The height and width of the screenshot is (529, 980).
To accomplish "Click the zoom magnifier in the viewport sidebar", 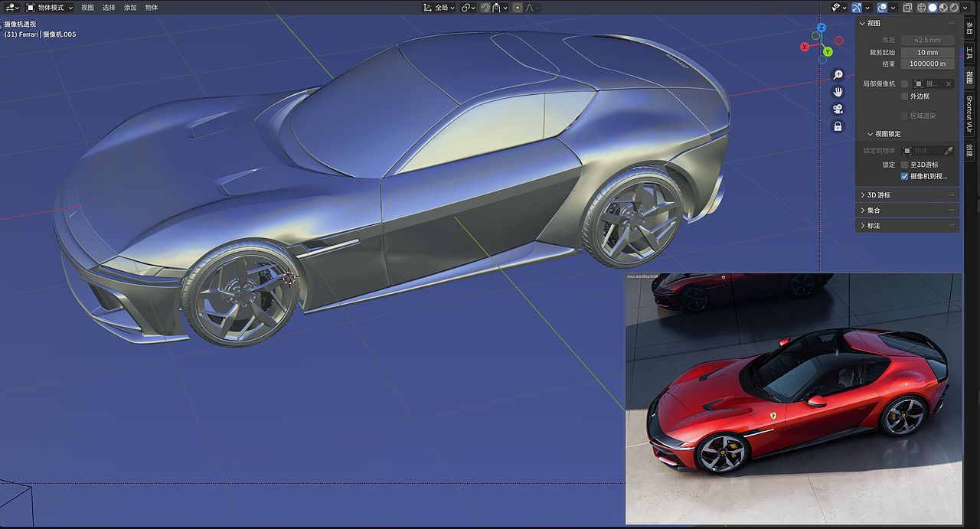I will click(x=838, y=74).
